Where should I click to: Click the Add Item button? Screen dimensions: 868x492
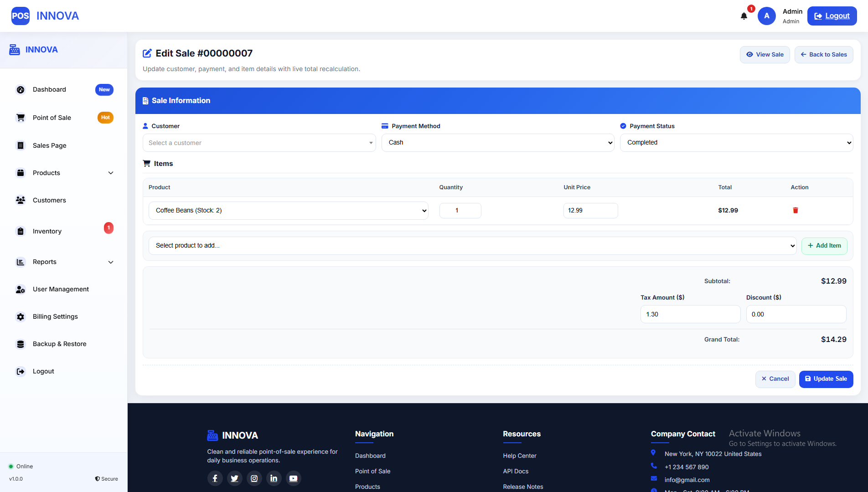824,246
